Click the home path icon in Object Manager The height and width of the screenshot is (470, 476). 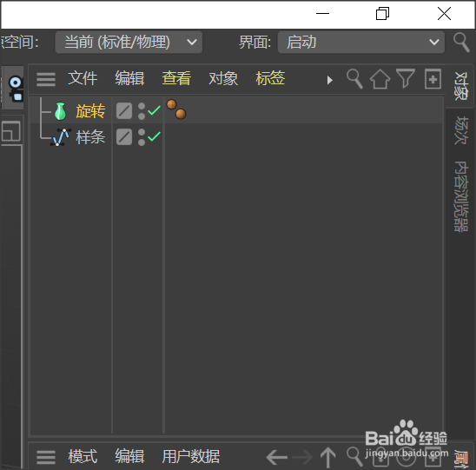point(380,79)
